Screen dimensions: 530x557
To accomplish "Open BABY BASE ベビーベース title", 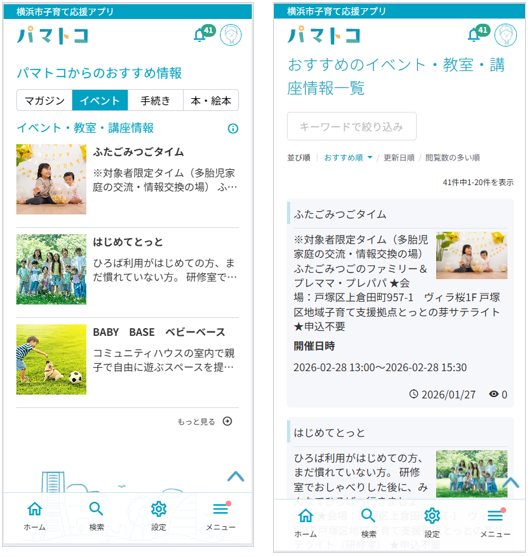I will pos(159,332).
